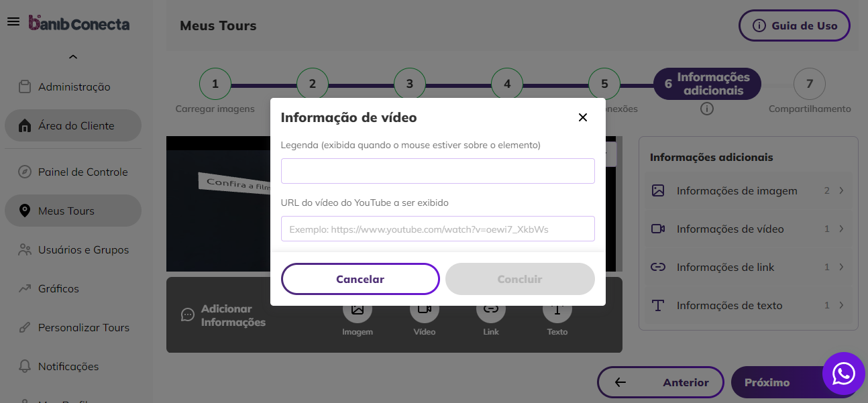Click the Anterior button
868x403 pixels.
click(x=661, y=382)
